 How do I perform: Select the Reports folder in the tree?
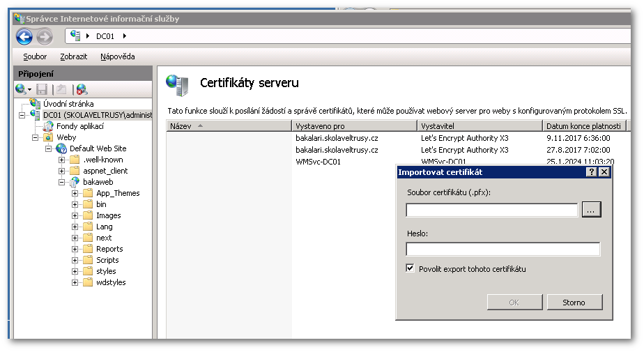point(109,249)
